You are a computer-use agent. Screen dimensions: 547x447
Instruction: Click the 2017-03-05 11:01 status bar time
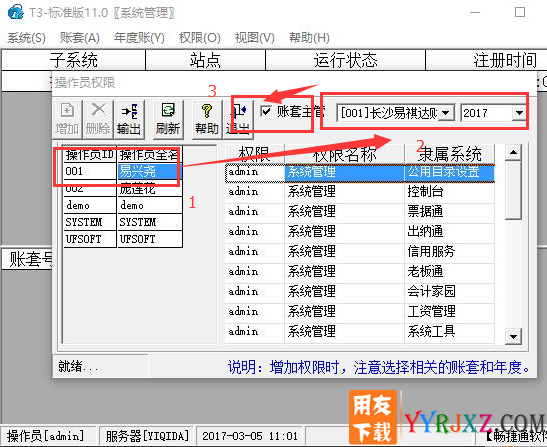[250, 436]
